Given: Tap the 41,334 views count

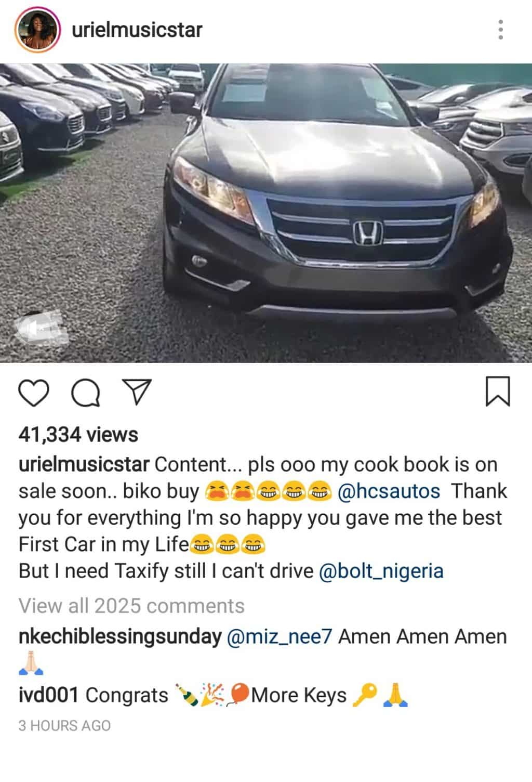Looking at the screenshot, I should coord(78,435).
